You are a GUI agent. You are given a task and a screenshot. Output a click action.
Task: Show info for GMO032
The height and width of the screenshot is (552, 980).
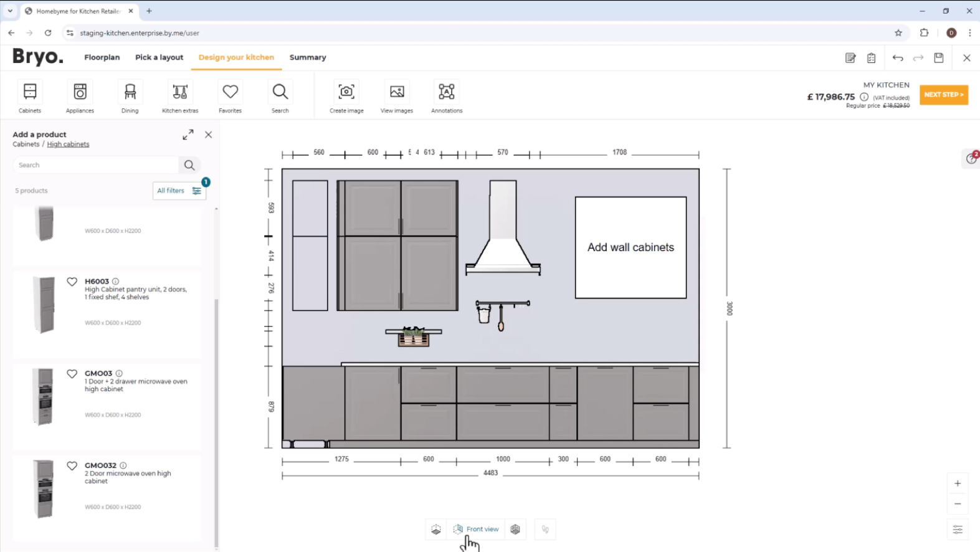[x=123, y=465]
